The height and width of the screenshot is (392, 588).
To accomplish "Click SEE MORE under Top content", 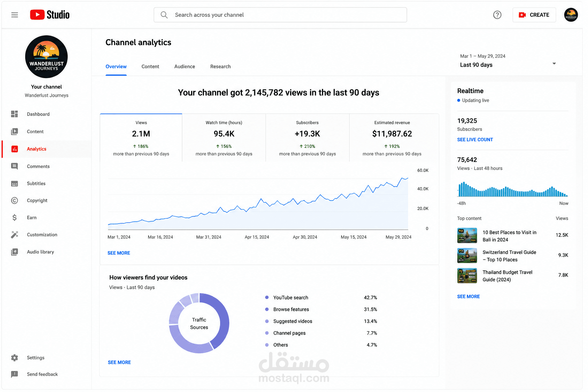I will point(469,297).
